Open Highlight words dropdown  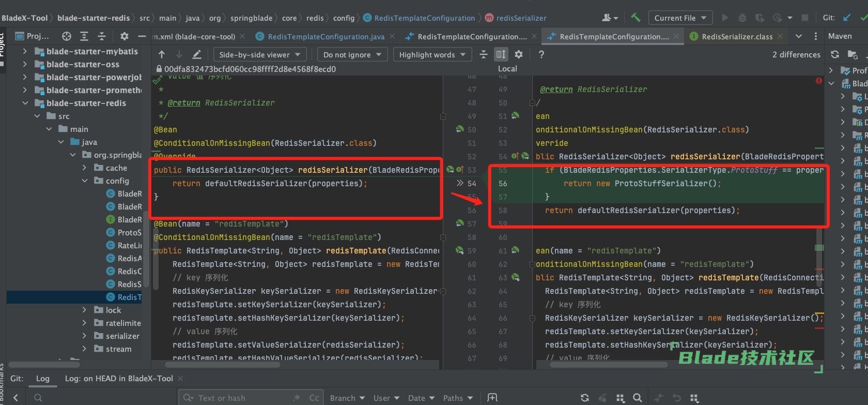[432, 54]
